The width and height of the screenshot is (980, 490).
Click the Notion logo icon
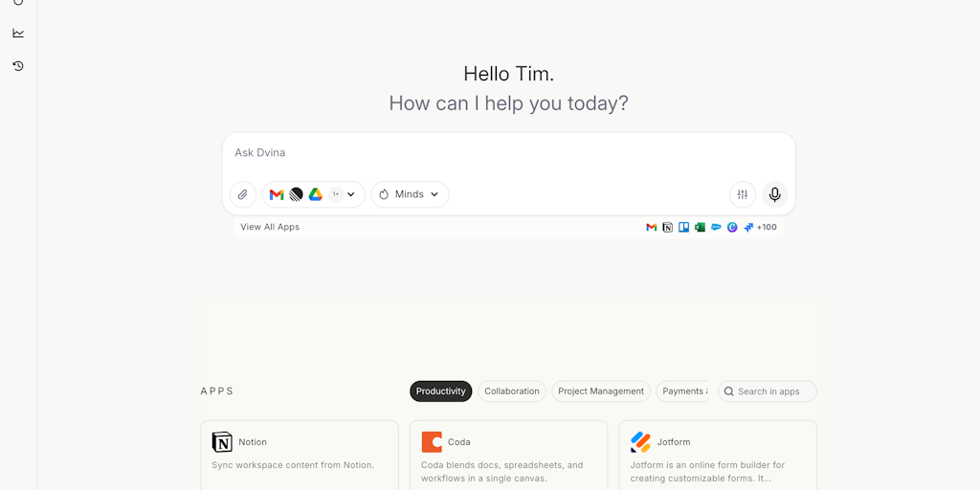(222, 442)
